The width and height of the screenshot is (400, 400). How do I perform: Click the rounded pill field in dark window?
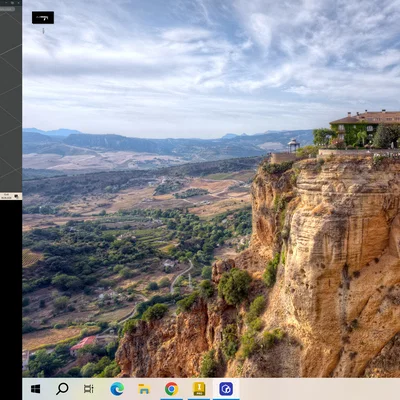coord(7,9)
